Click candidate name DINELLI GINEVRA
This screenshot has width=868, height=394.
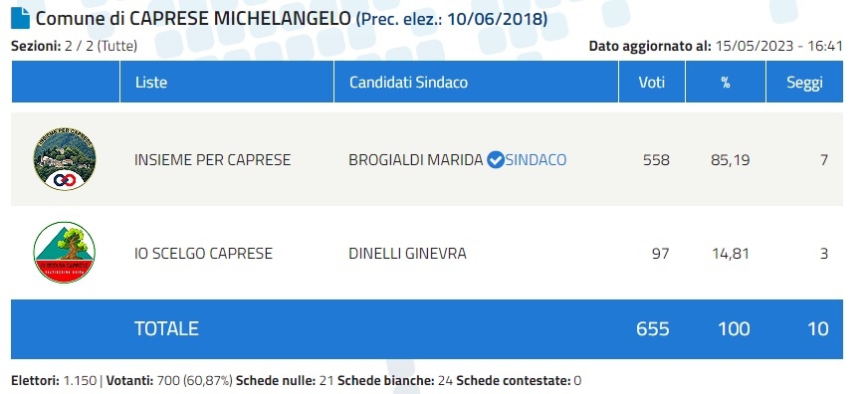click(x=407, y=254)
